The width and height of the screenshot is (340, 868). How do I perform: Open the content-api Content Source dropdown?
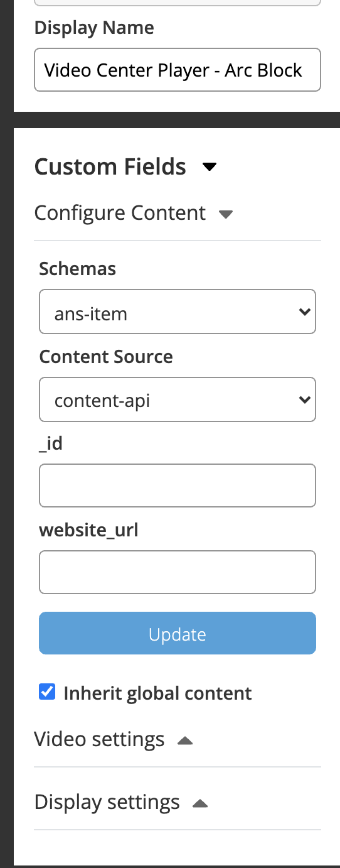click(x=178, y=399)
